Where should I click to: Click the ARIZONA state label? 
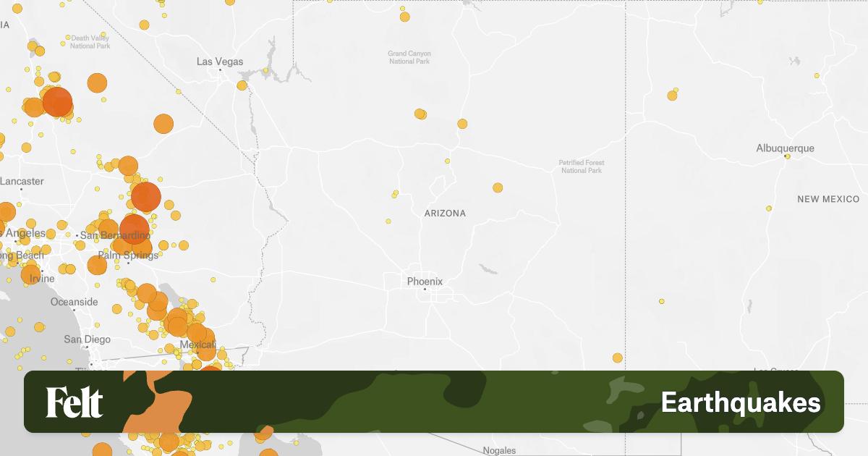[x=446, y=214]
